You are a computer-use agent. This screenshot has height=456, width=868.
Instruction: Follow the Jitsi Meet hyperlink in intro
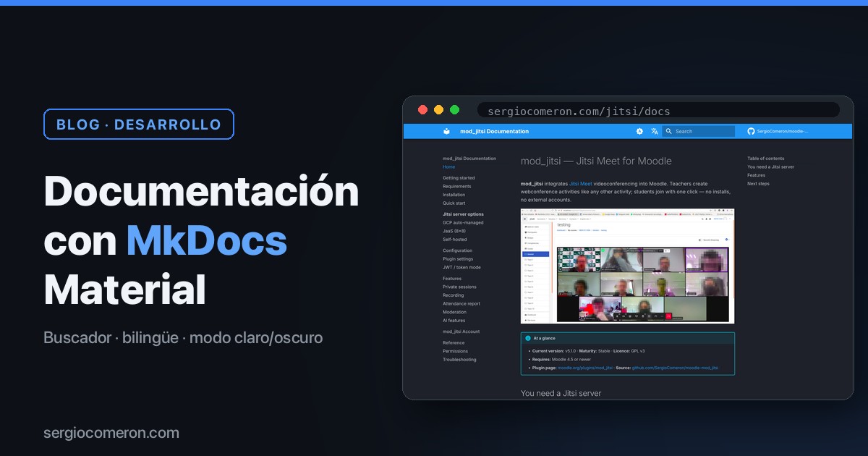point(581,184)
